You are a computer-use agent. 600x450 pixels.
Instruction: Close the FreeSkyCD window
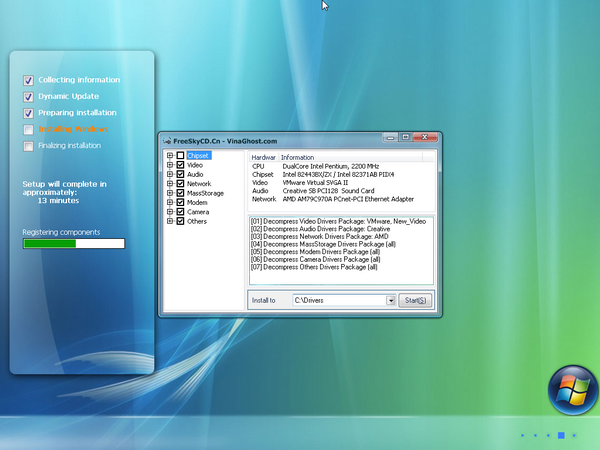(425, 137)
